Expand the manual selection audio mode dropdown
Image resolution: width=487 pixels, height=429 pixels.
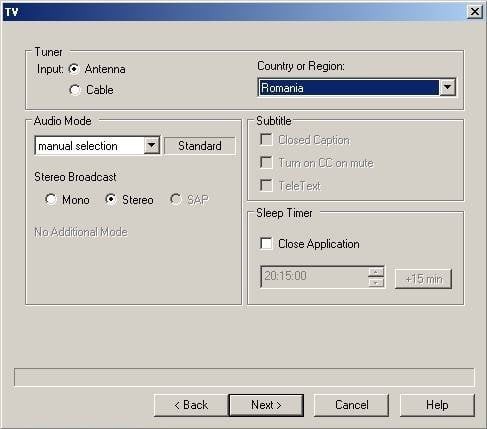pyautogui.click(x=151, y=146)
